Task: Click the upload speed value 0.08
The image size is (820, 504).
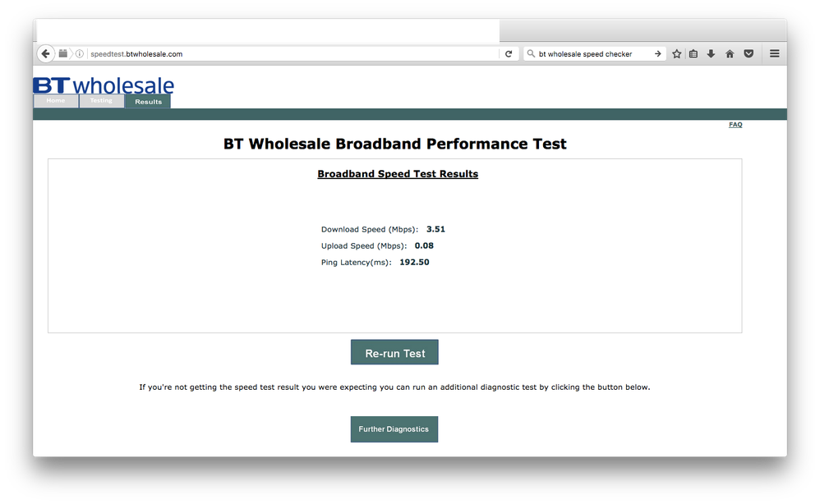Action: [424, 245]
